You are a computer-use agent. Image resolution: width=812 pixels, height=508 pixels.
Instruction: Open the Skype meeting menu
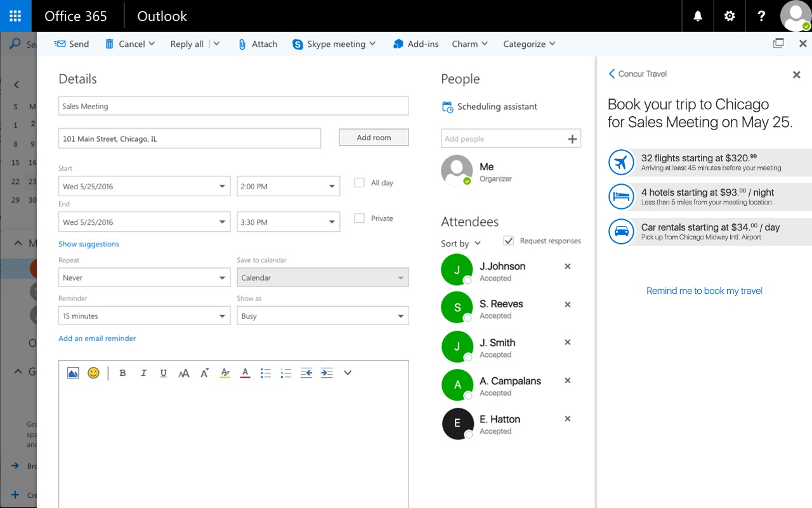334,44
